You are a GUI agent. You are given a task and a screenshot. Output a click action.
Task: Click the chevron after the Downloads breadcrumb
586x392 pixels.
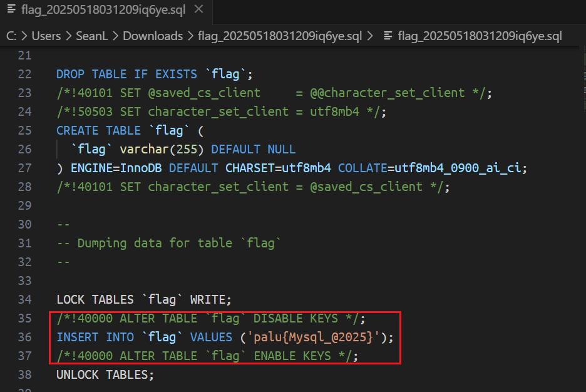(190, 36)
